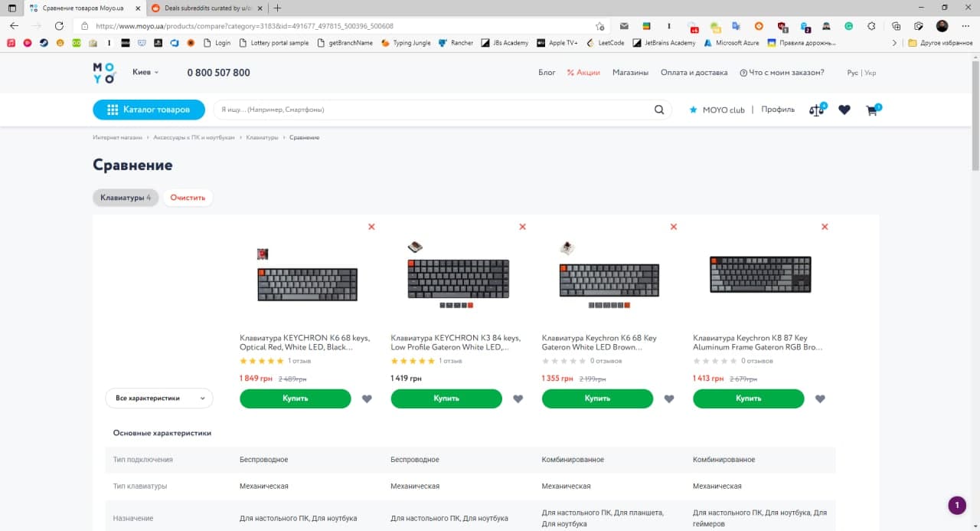
Task: Click the Очистить button
Action: pos(188,198)
